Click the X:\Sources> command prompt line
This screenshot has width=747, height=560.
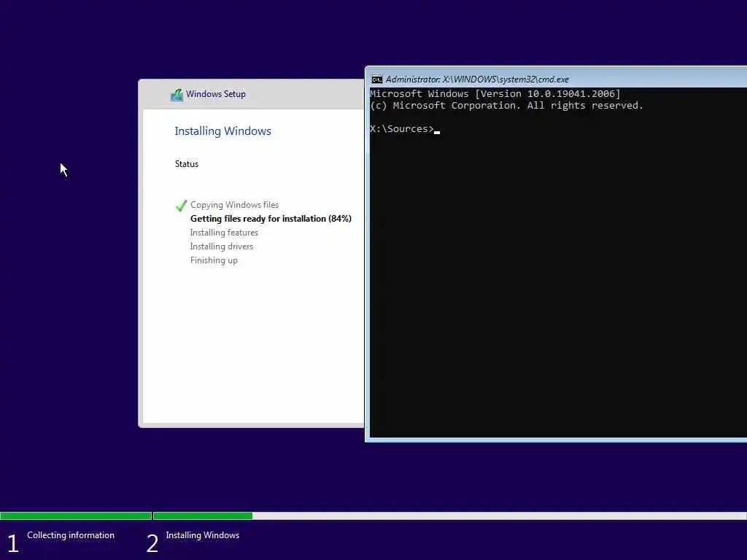pyautogui.click(x=404, y=128)
